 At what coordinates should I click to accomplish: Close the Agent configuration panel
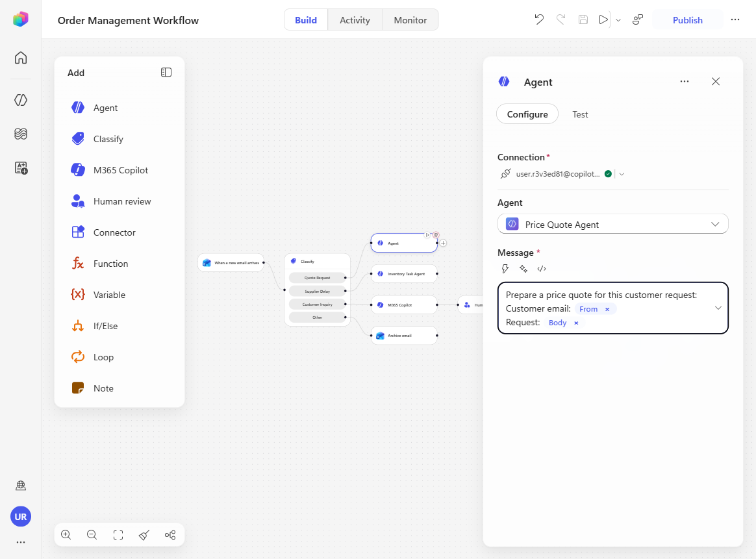point(716,81)
